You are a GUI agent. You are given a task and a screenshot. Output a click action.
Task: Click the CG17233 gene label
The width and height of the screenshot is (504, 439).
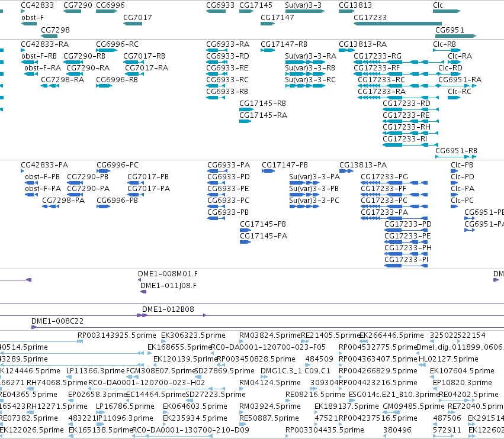click(370, 18)
